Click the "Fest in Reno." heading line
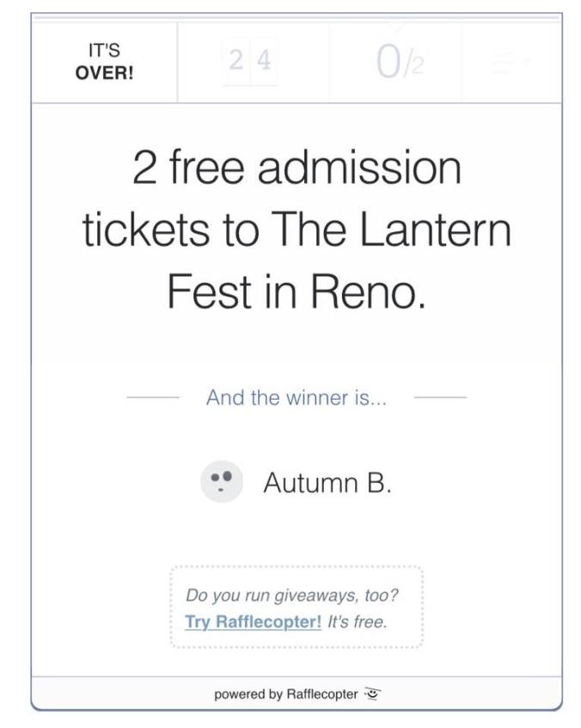Screen dimensions: 581x728 point(297,293)
